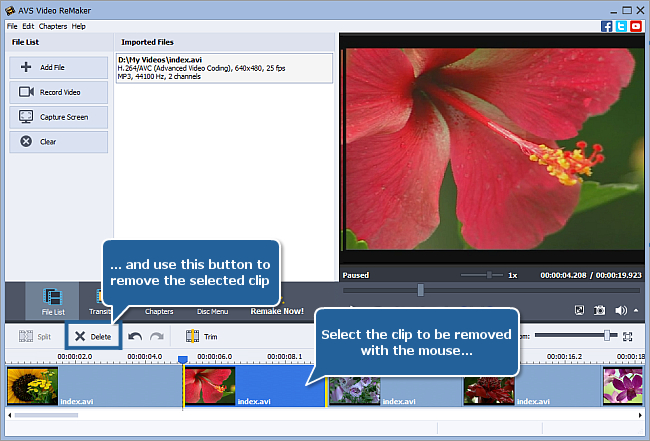Viewport: 650px width, 441px height.
Task: Redo the last undone action
Action: click(x=157, y=336)
